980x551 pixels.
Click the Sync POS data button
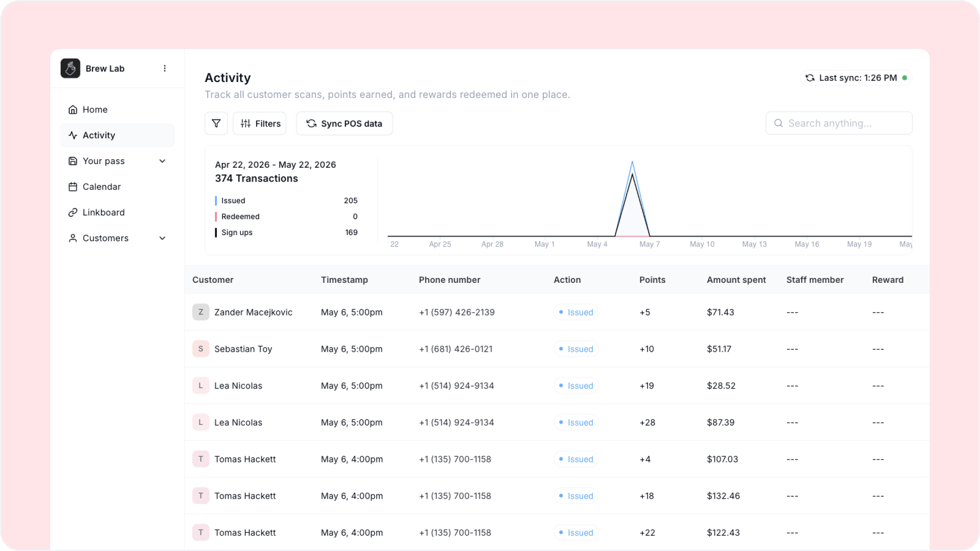[344, 123]
